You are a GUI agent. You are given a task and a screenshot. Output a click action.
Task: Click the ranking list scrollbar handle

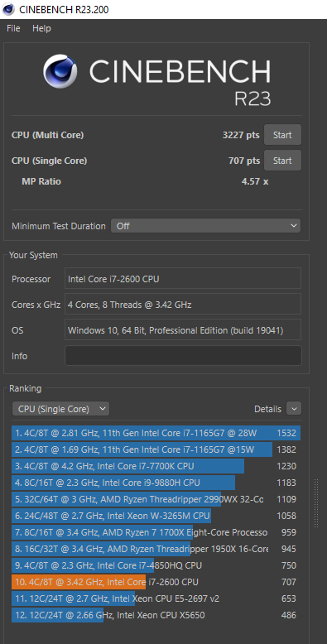[316, 503]
